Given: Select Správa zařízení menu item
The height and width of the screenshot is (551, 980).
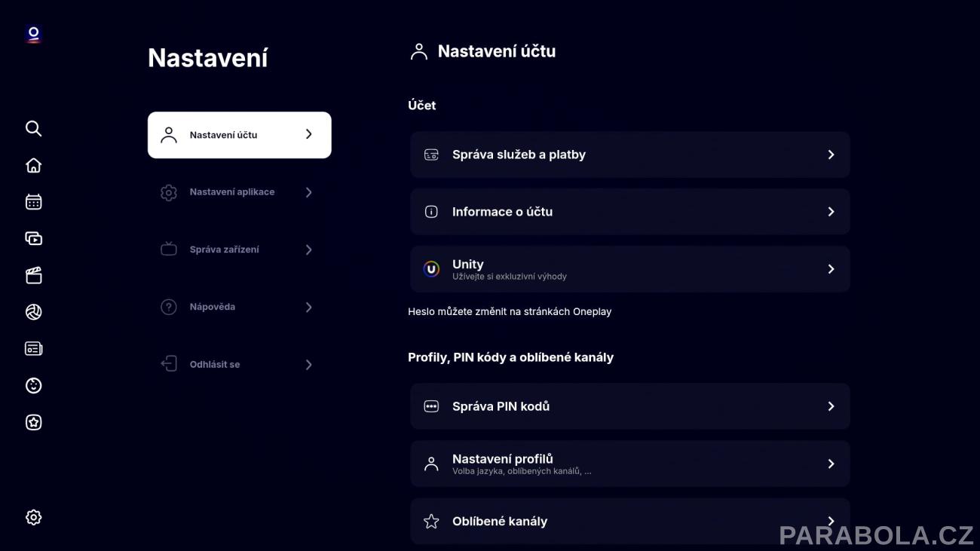Looking at the screenshot, I should (x=239, y=249).
